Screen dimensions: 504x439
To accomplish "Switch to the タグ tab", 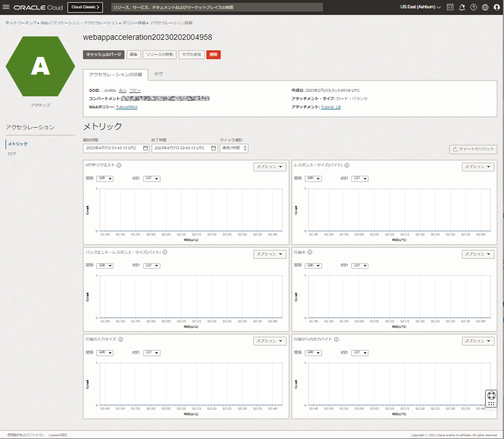I will click(x=158, y=74).
